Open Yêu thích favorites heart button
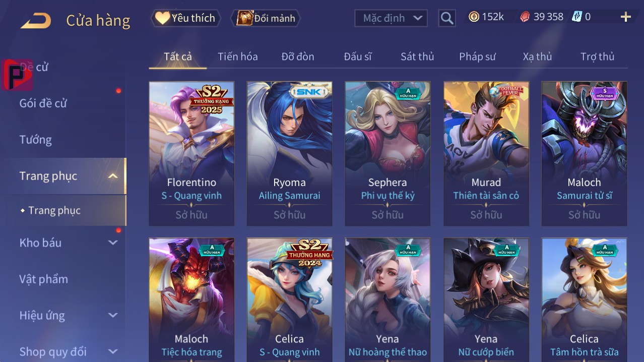Viewport: 644px width, 362px height. tap(186, 18)
